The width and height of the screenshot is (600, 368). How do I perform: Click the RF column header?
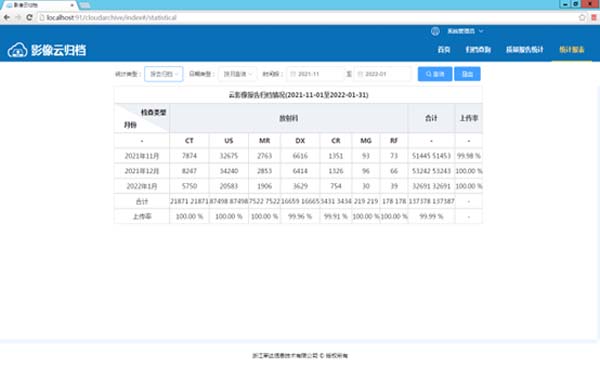[394, 141]
